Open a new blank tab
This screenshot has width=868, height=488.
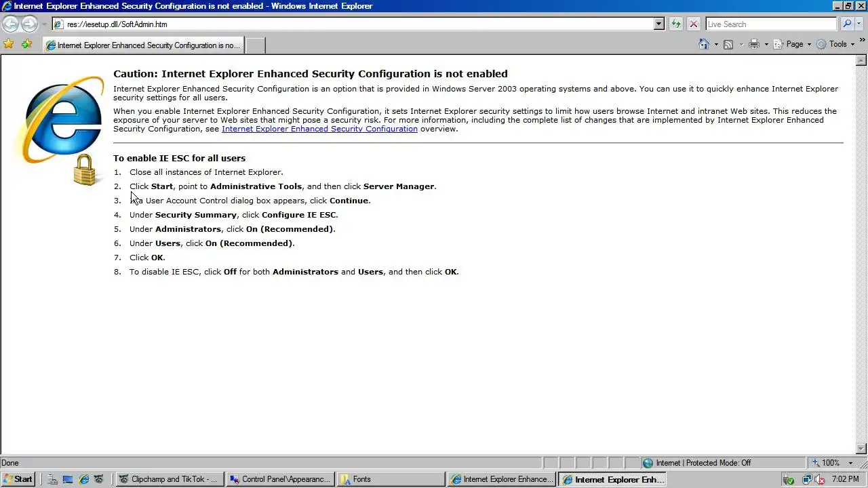pos(255,45)
